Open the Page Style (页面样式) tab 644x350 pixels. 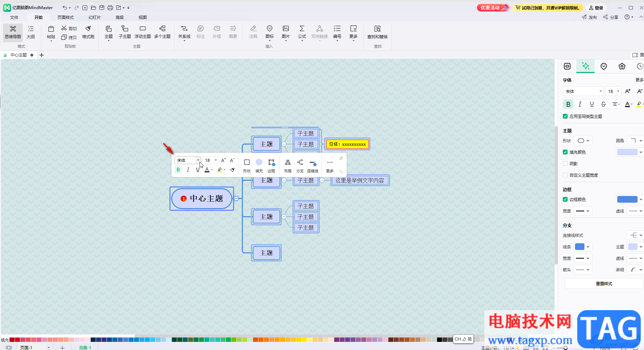pyautogui.click(x=65, y=17)
